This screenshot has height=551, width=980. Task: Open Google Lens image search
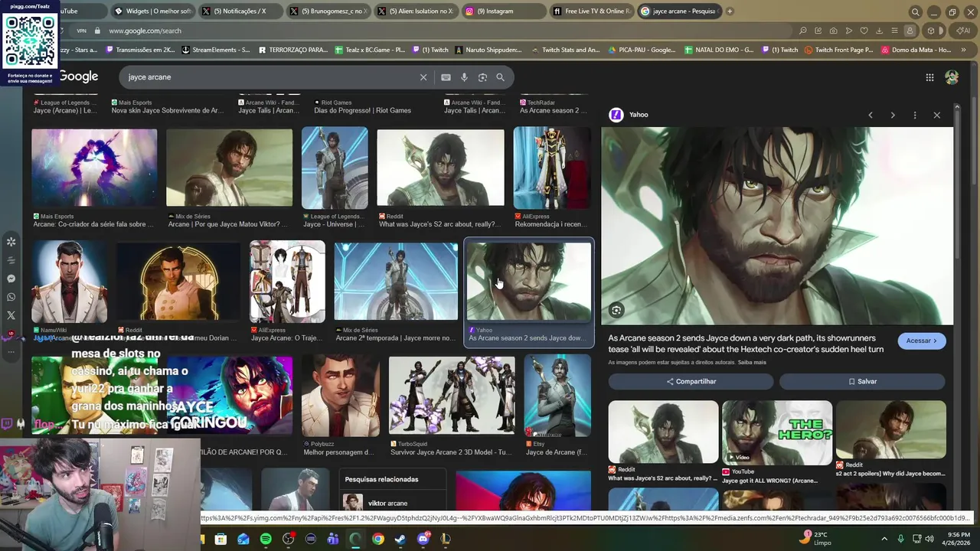click(482, 77)
